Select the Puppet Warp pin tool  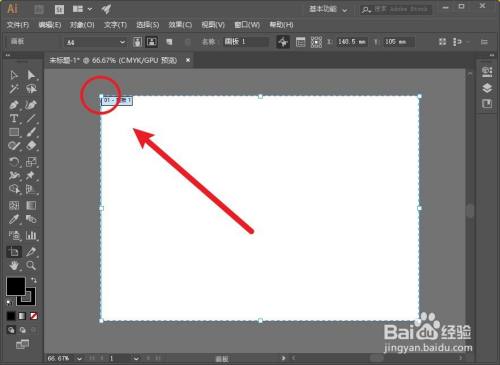pos(31,176)
